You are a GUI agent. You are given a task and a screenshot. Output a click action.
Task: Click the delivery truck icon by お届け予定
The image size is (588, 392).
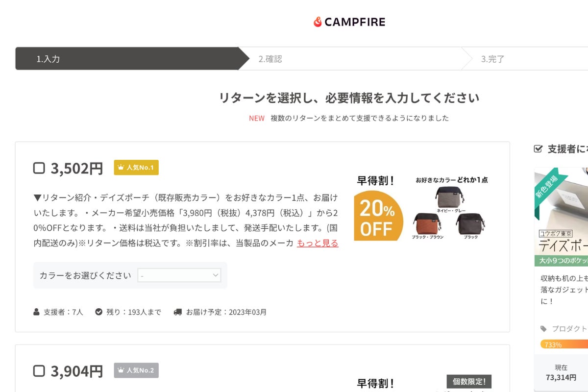178,312
